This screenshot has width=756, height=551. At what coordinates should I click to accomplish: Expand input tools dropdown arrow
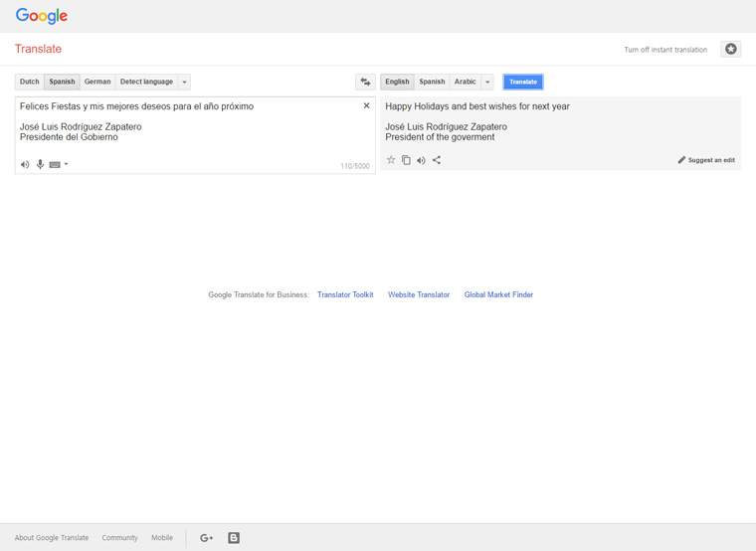tap(67, 164)
